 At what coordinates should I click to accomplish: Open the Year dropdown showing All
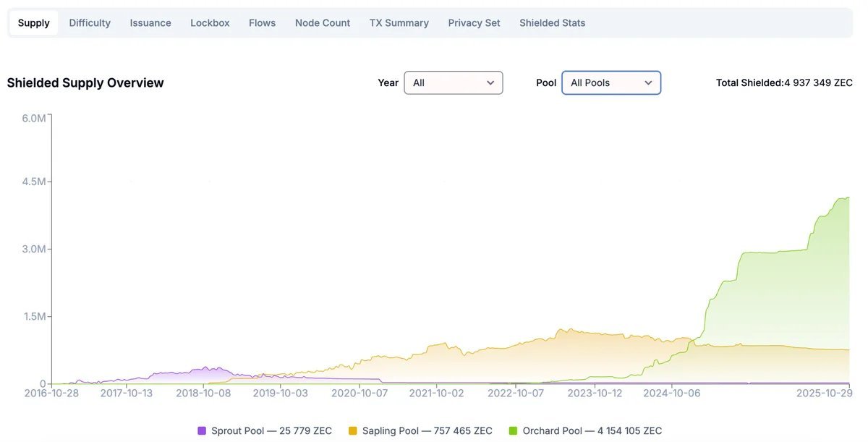[x=454, y=82]
